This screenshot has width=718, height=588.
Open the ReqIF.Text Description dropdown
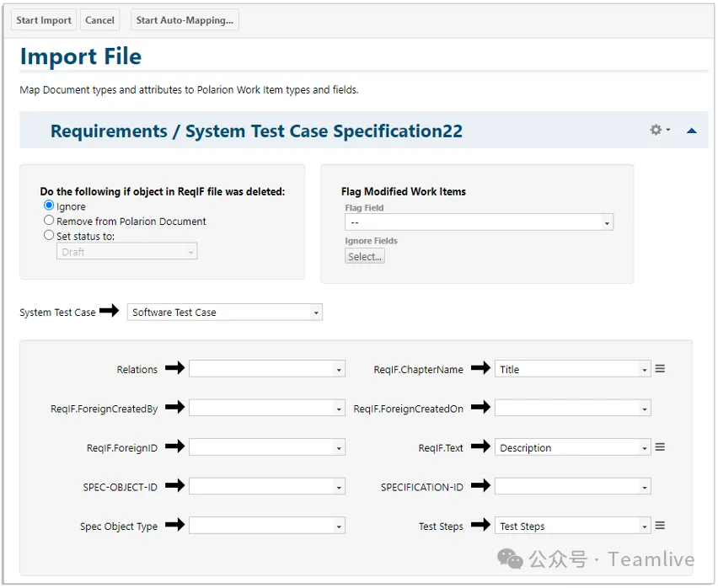click(572, 447)
